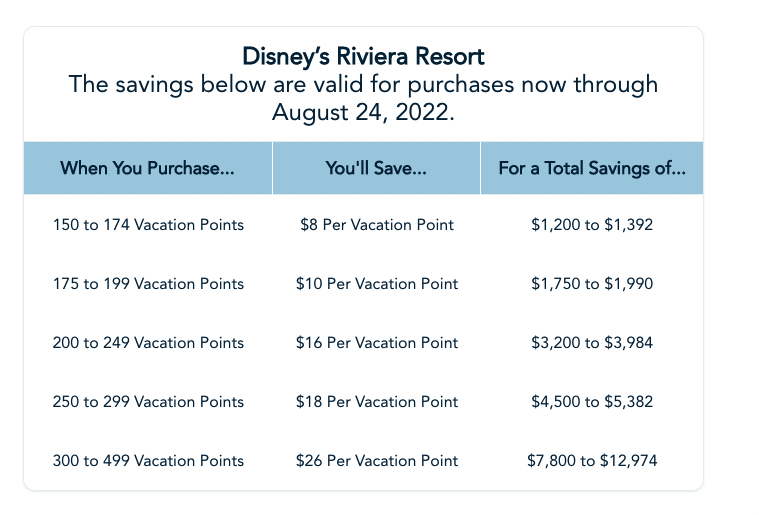
Task: Click the "You'll Save..." column header
Action: (x=376, y=168)
